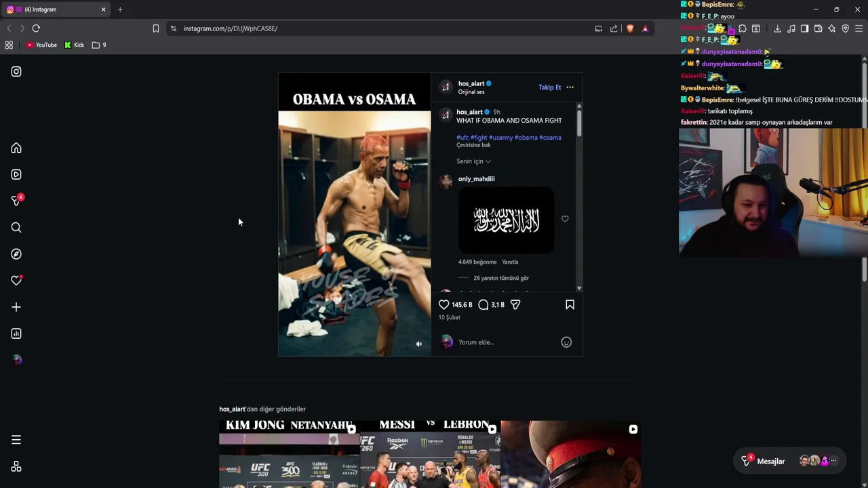Image resolution: width=868 pixels, height=488 pixels.
Task: Create new post with plus icon
Action: coord(16,307)
